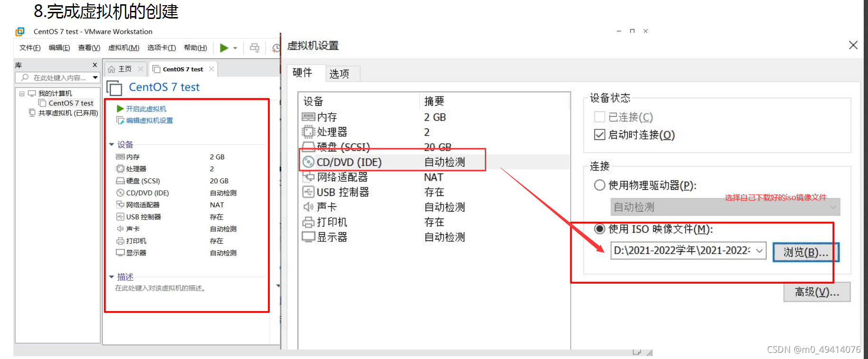This screenshot has height=359, width=868.
Task: Collapse the 我的计算机 tree node
Action: coord(22,93)
